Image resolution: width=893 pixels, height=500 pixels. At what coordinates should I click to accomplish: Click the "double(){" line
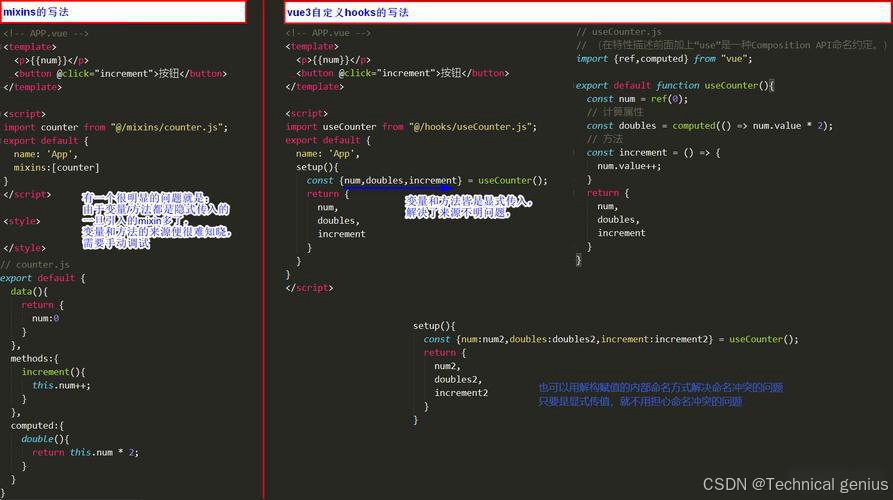coord(45,439)
